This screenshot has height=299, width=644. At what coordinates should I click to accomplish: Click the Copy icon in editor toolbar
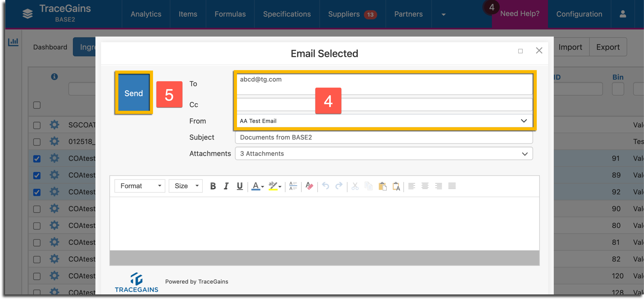tap(369, 186)
